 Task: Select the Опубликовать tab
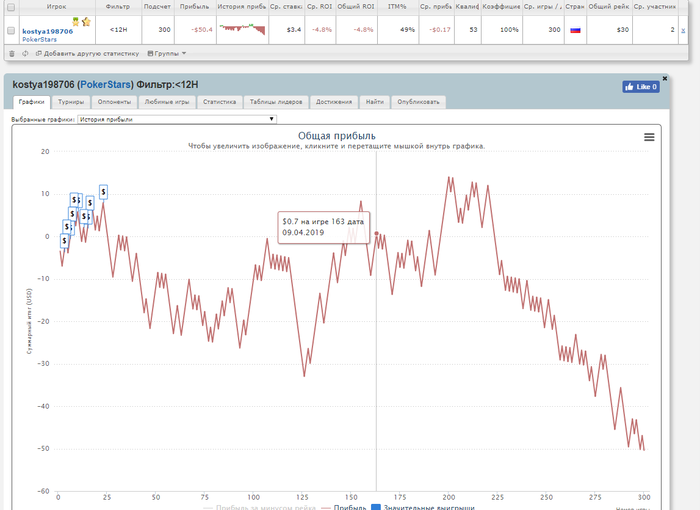click(418, 102)
